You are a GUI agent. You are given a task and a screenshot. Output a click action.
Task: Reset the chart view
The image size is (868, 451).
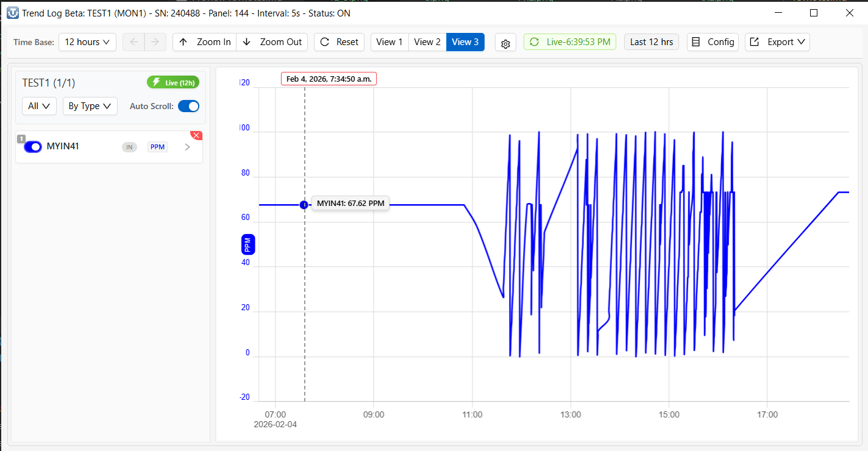[340, 42]
